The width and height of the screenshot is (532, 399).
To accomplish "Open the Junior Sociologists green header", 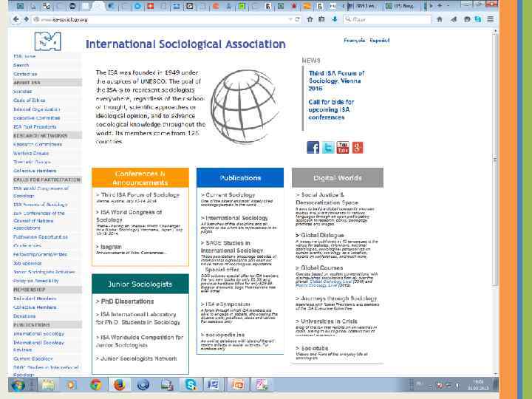I will point(140,284).
